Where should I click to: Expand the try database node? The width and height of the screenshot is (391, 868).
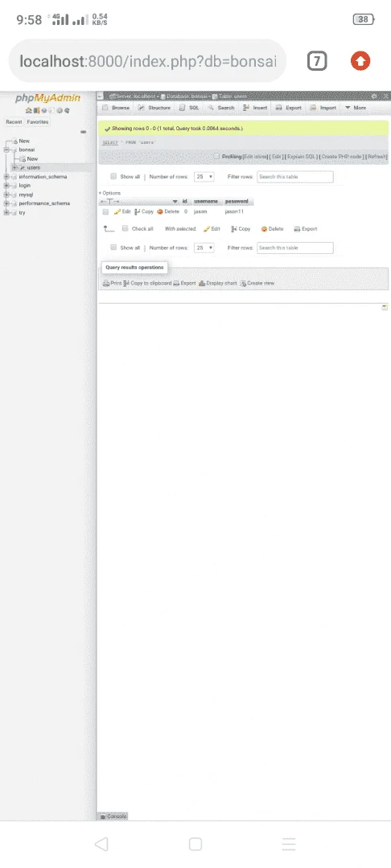[x=6, y=212]
